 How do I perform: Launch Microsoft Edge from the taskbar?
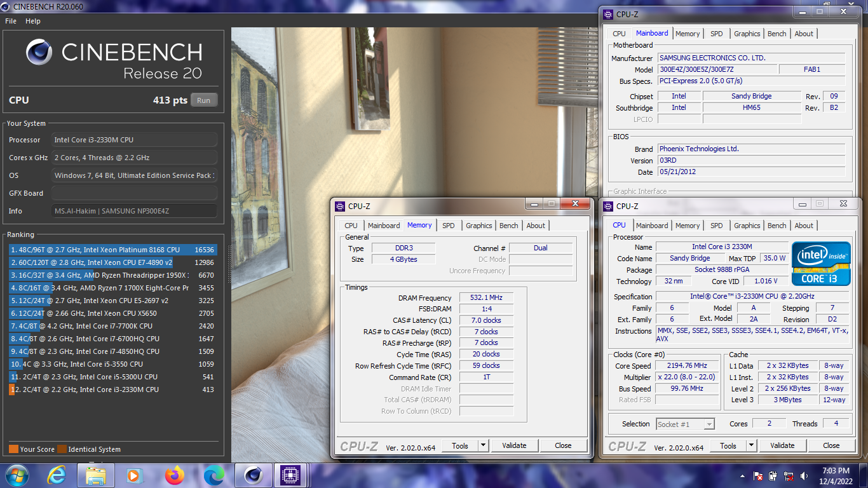[x=214, y=475]
